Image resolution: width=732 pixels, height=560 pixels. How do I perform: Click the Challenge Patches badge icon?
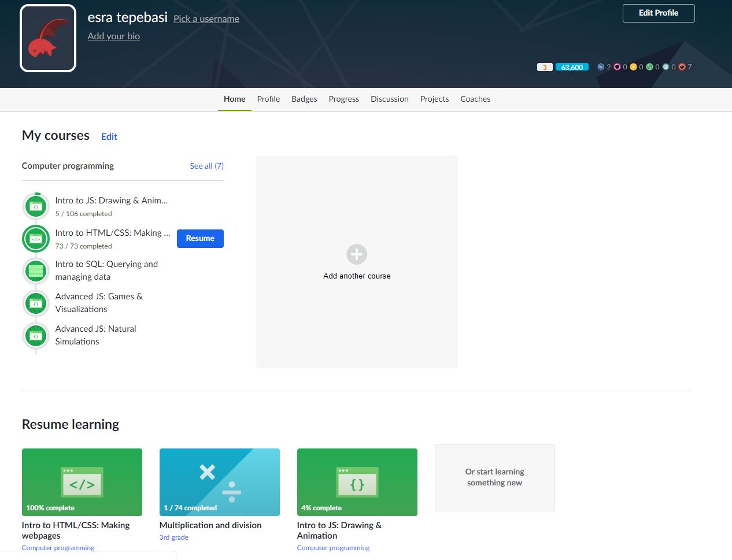pos(601,67)
